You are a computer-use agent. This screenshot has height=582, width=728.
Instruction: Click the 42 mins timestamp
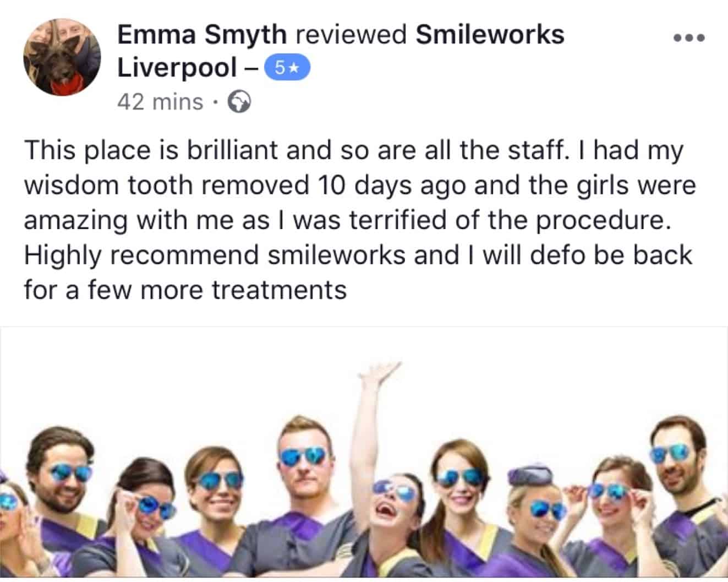click(x=160, y=102)
